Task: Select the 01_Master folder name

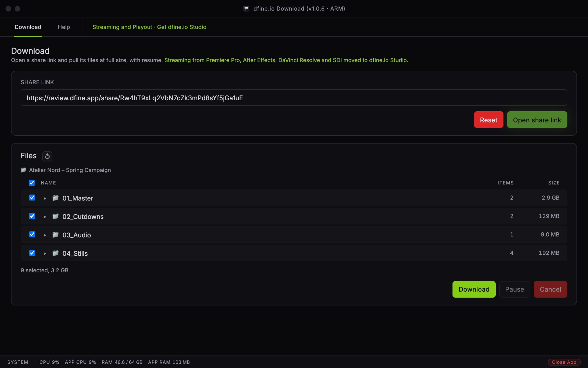Action: [78, 198]
